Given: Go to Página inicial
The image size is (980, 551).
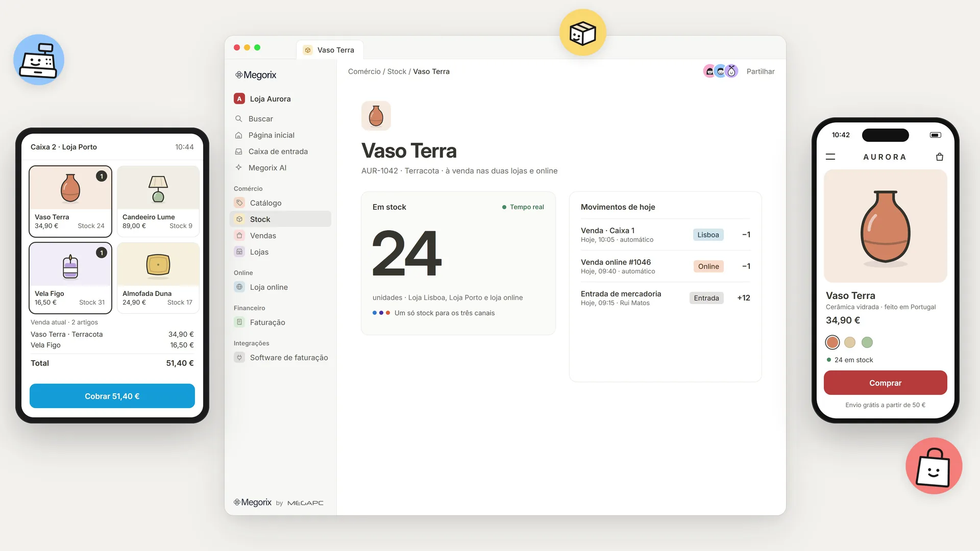Looking at the screenshot, I should 280,135.
